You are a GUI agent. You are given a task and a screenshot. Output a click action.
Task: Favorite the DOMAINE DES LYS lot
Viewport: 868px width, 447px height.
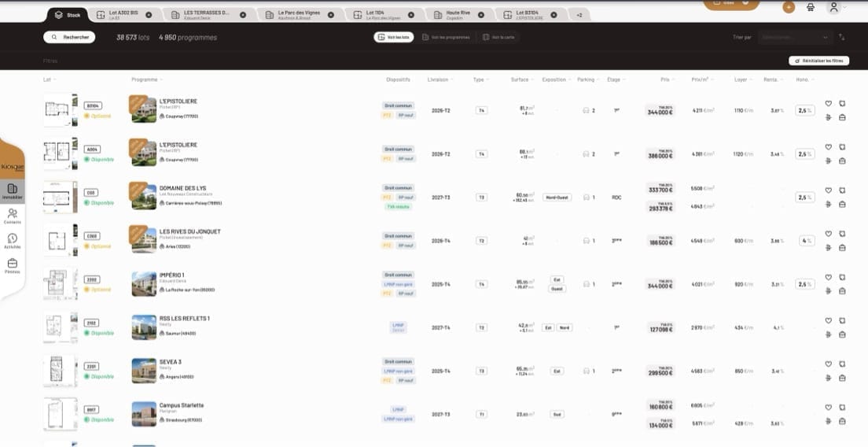coord(828,190)
